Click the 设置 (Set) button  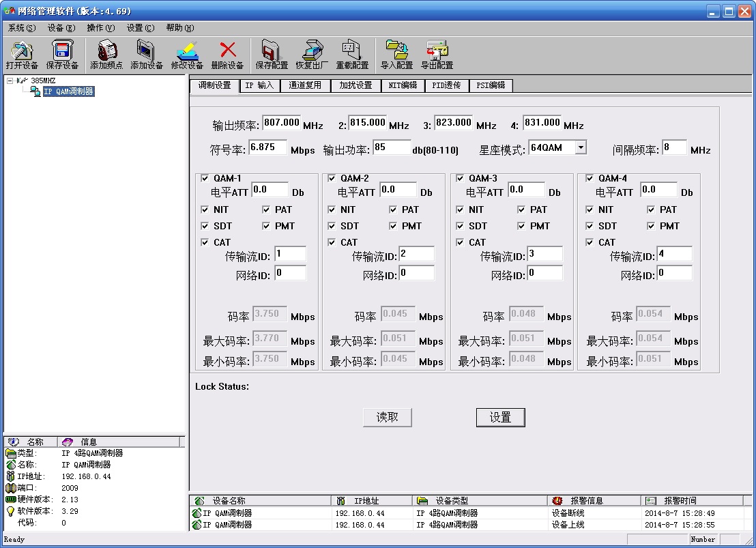(x=500, y=417)
